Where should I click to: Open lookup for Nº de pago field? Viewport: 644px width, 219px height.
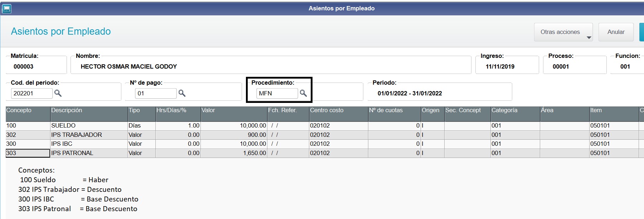182,93
